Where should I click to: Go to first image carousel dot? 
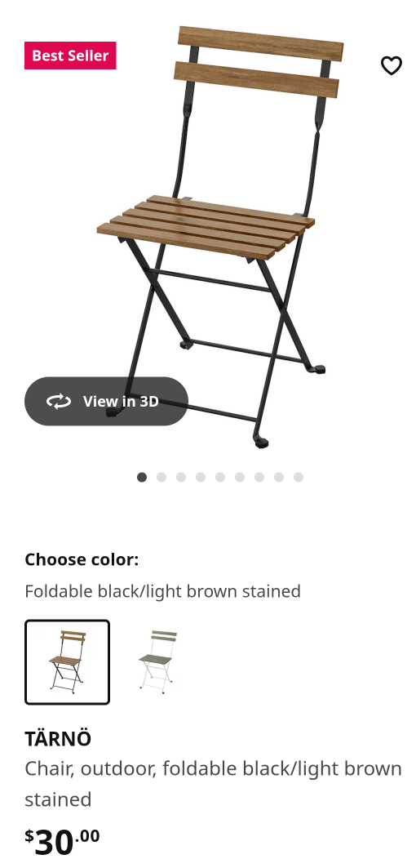pyautogui.click(x=142, y=477)
